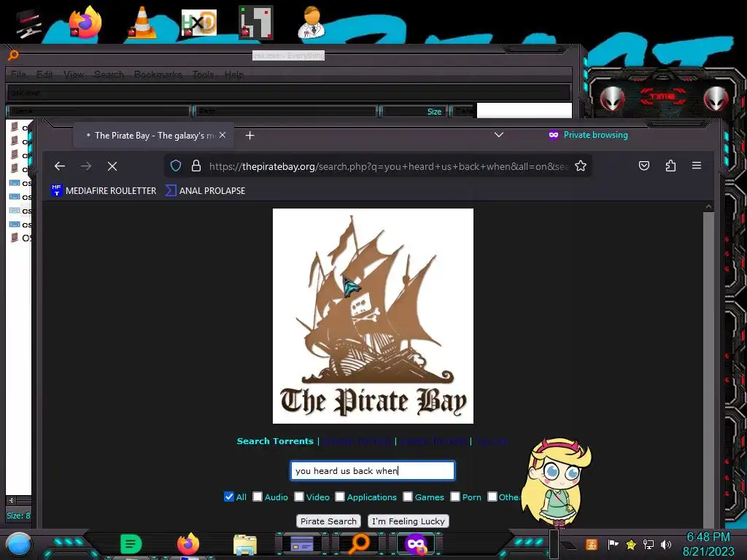Image resolution: width=747 pixels, height=560 pixels.
Task: Open MEDIAFIRE ROULETTER bookmark
Action: [104, 190]
